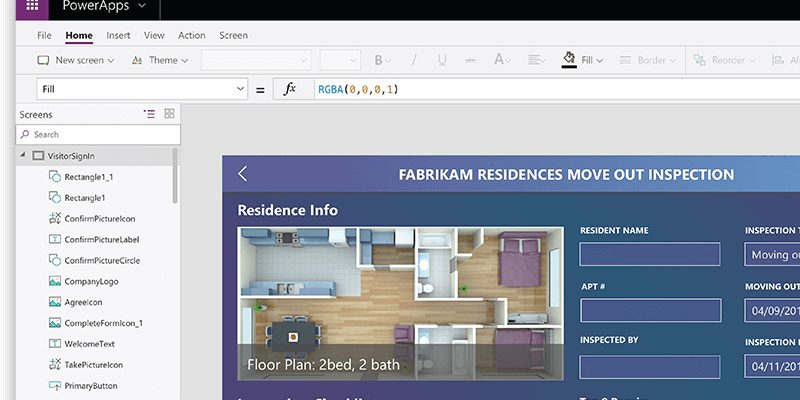
Task: Switch to tree view in Screens panel
Action: point(149,114)
